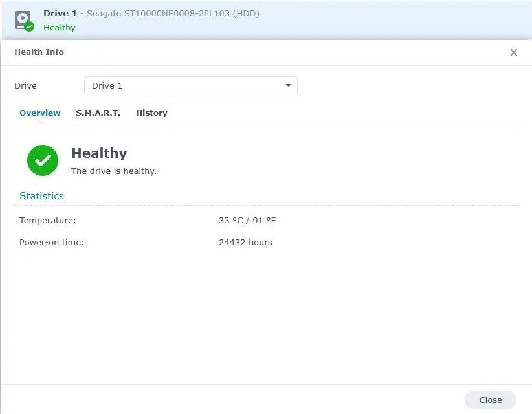532x414 pixels.
Task: Click the Drive field label
Action: click(x=25, y=86)
